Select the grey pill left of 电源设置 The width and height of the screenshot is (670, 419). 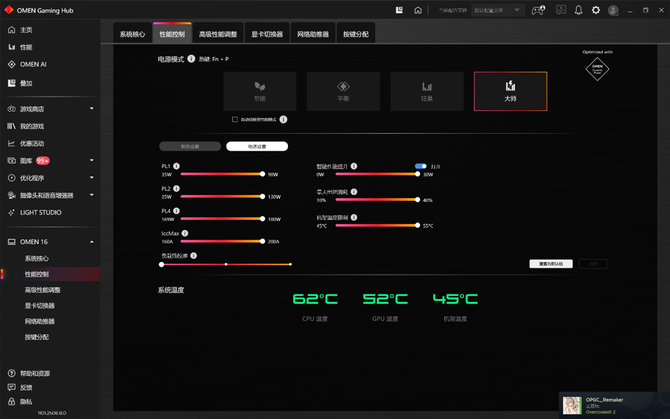click(x=190, y=147)
